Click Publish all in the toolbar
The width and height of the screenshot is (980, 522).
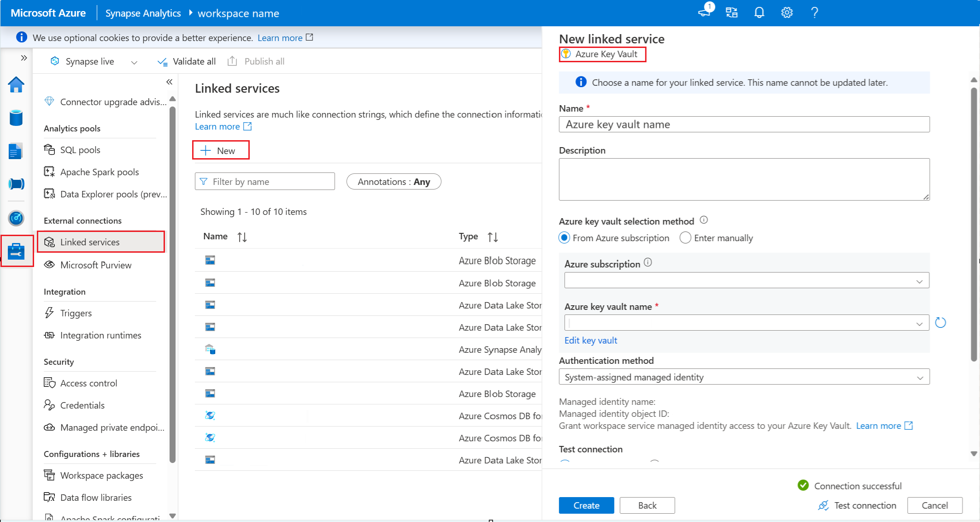tap(256, 61)
